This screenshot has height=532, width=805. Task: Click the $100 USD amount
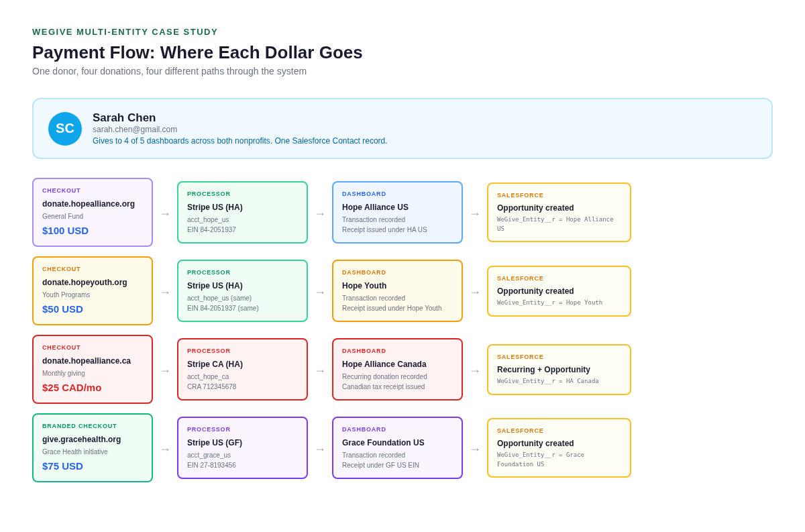coord(65,231)
